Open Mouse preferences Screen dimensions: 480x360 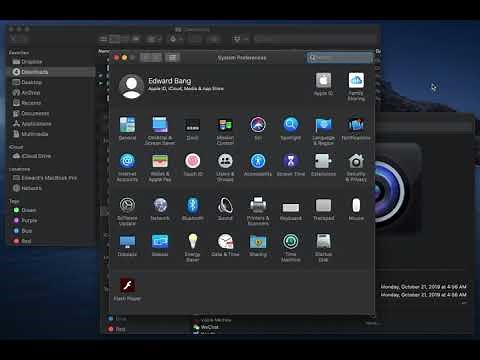tap(356, 209)
